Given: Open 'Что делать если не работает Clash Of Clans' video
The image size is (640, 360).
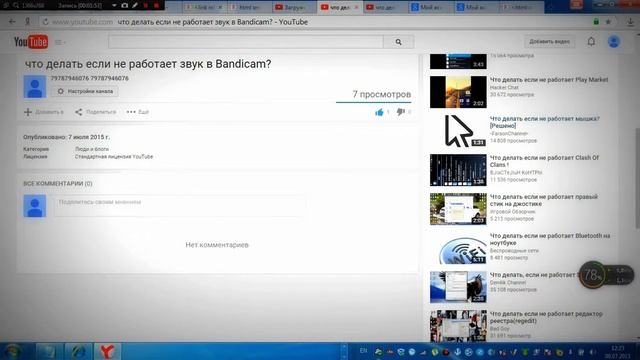Looking at the screenshot, I should coord(544,161).
